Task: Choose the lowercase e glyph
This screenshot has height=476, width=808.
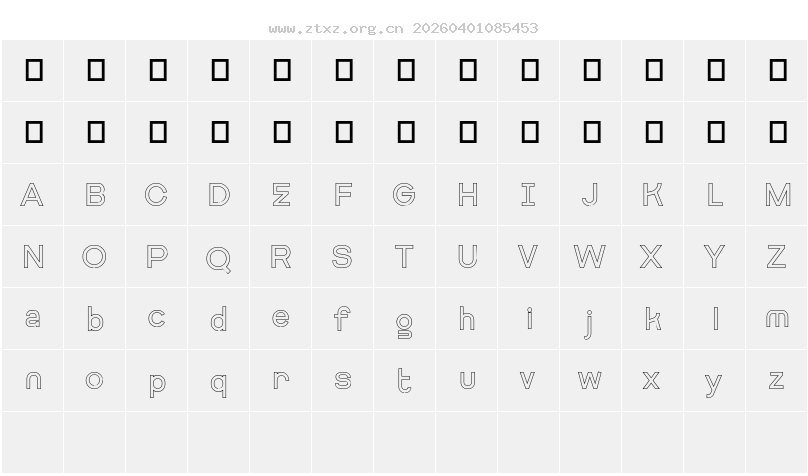Action: [281, 319]
